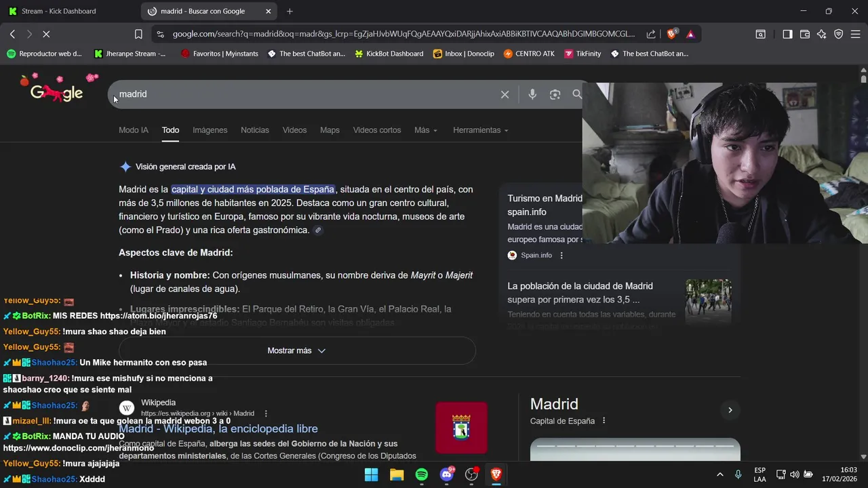This screenshot has width=868, height=488.
Task: Open Favoritos | Myinstants bookmark
Action: click(220, 54)
